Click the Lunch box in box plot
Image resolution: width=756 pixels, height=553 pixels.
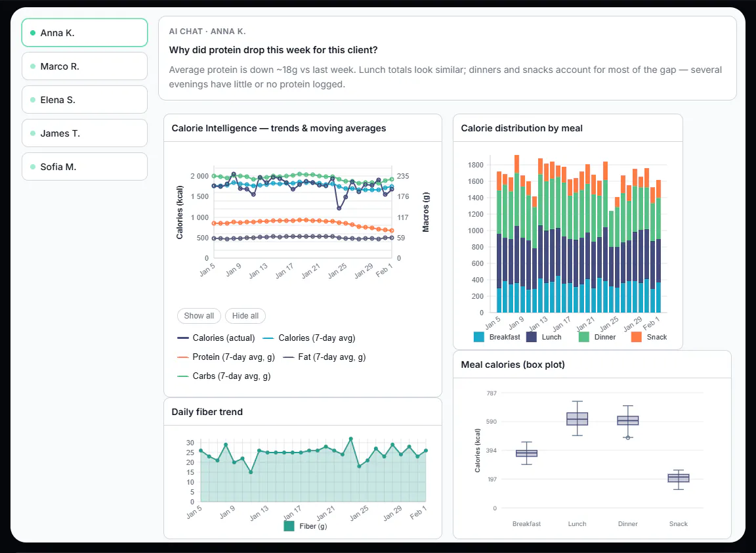(577, 419)
